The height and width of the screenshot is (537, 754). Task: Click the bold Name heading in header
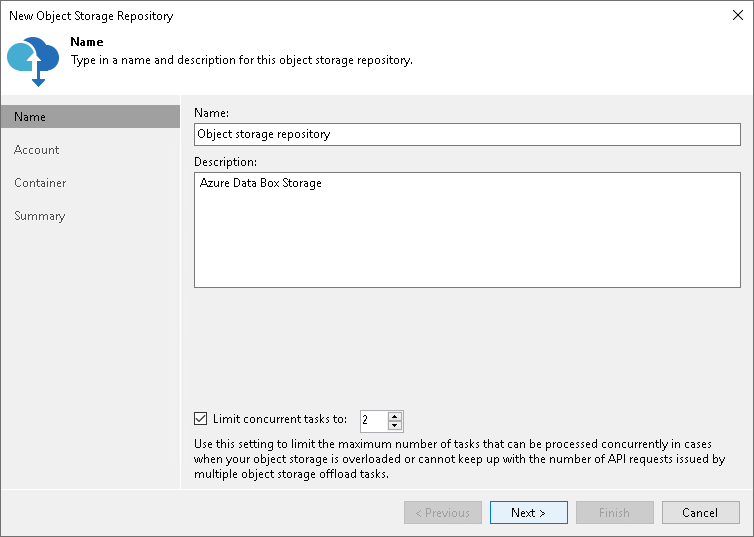[x=87, y=42]
